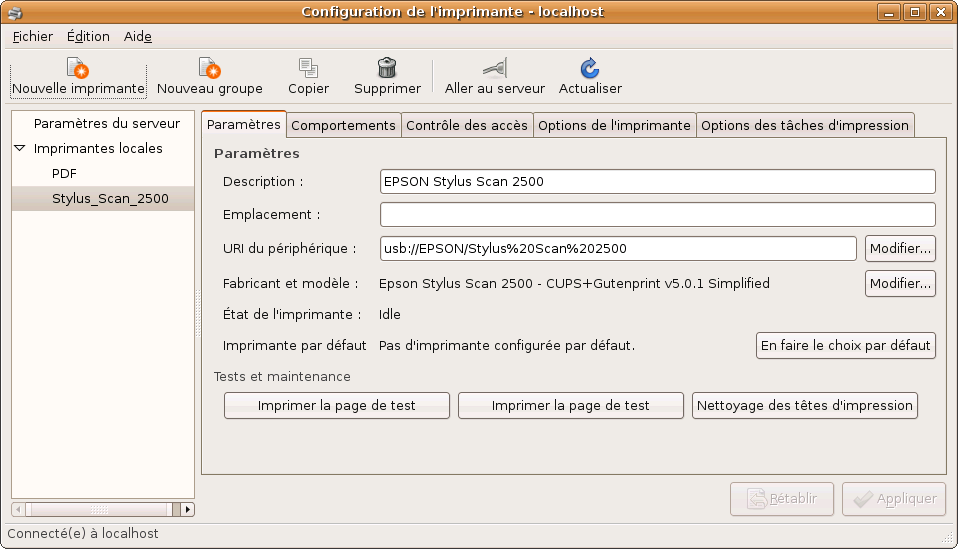958x549 pixels.
Task: Click the sidebar horizontal scrollbar right arrow
Action: point(188,509)
